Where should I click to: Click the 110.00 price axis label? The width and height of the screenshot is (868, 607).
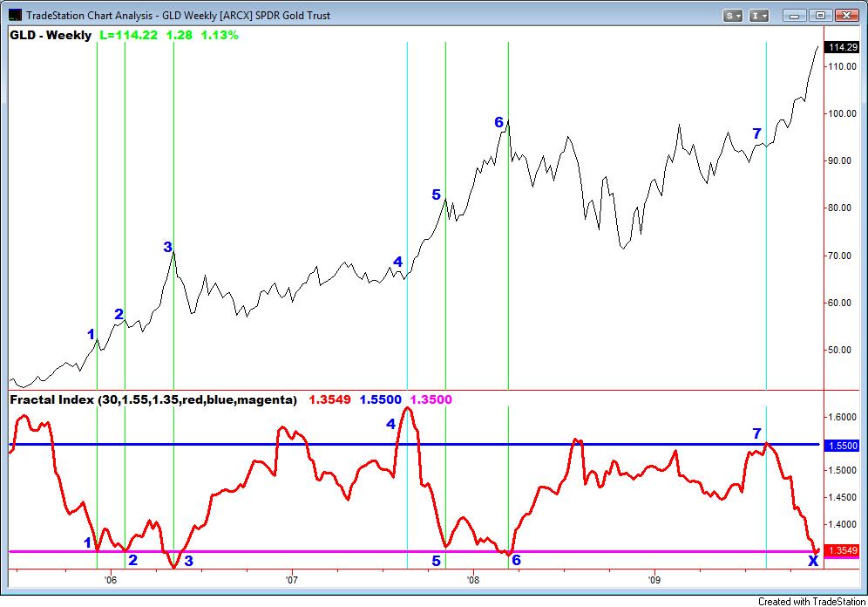[842, 66]
